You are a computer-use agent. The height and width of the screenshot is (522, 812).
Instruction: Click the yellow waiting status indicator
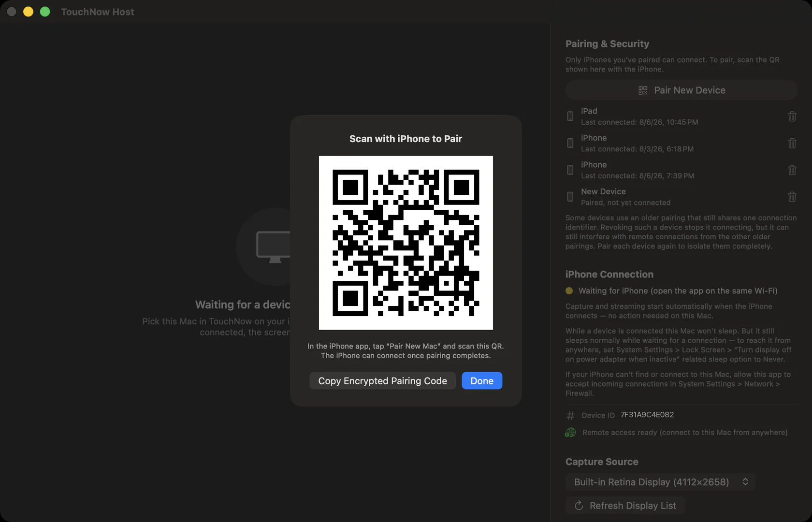(x=569, y=291)
